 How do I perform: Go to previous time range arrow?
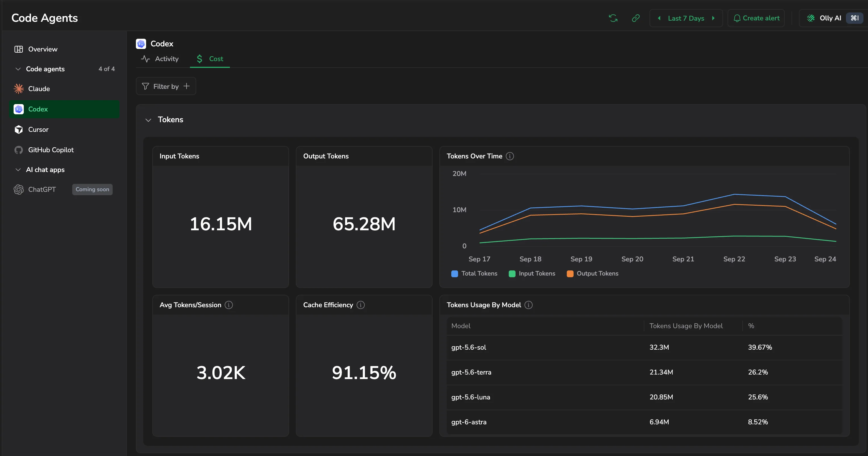coord(659,18)
